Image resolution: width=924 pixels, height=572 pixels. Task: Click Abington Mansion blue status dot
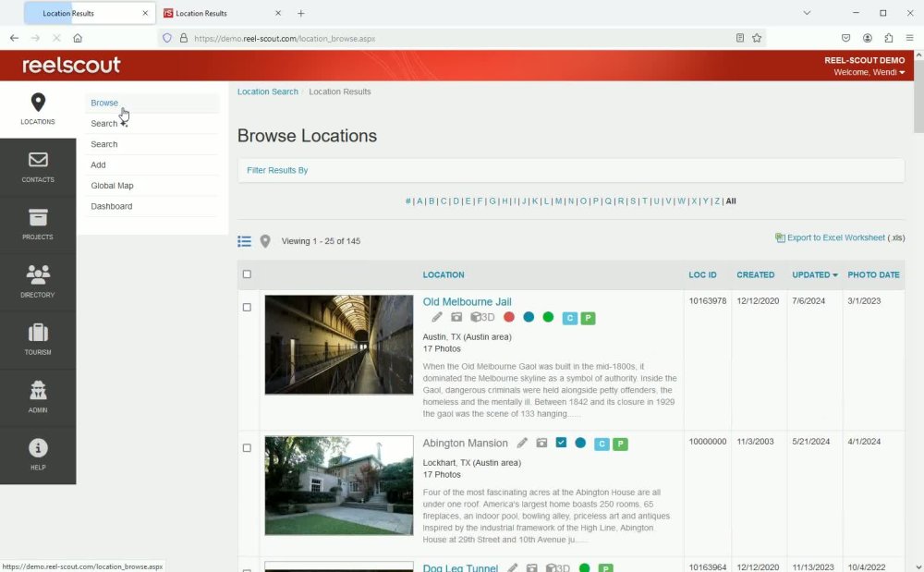coord(580,443)
